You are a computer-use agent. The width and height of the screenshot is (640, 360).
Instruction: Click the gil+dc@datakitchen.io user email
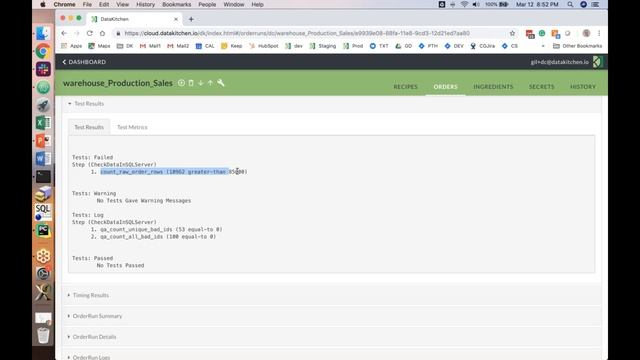coord(560,62)
